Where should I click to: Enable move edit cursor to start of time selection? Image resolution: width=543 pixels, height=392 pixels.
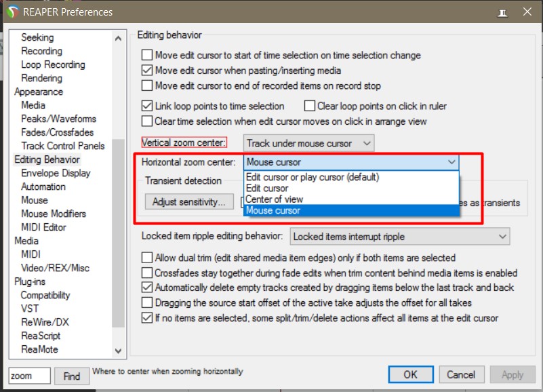coord(147,55)
